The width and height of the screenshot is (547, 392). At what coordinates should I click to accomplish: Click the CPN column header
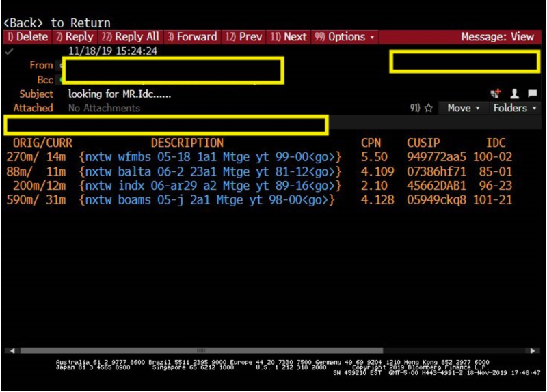point(371,143)
